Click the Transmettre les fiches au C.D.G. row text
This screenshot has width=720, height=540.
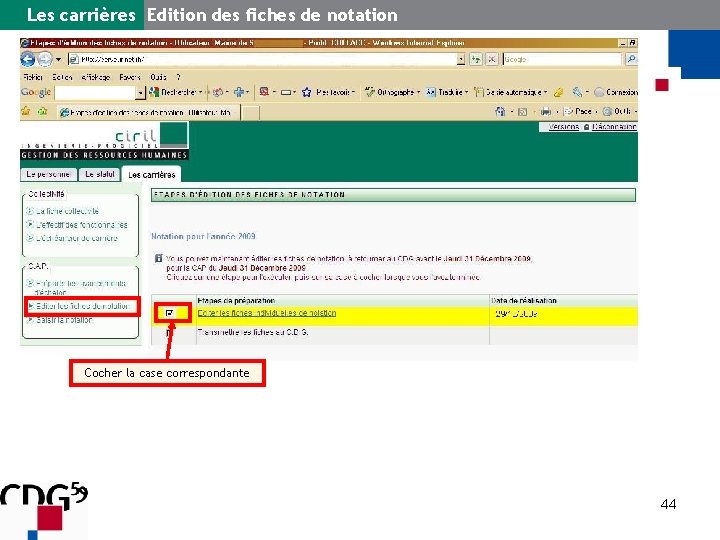pos(253,332)
